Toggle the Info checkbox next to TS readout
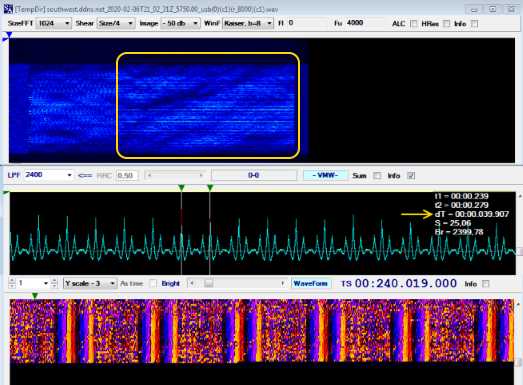This screenshot has height=385, width=523. [x=486, y=284]
